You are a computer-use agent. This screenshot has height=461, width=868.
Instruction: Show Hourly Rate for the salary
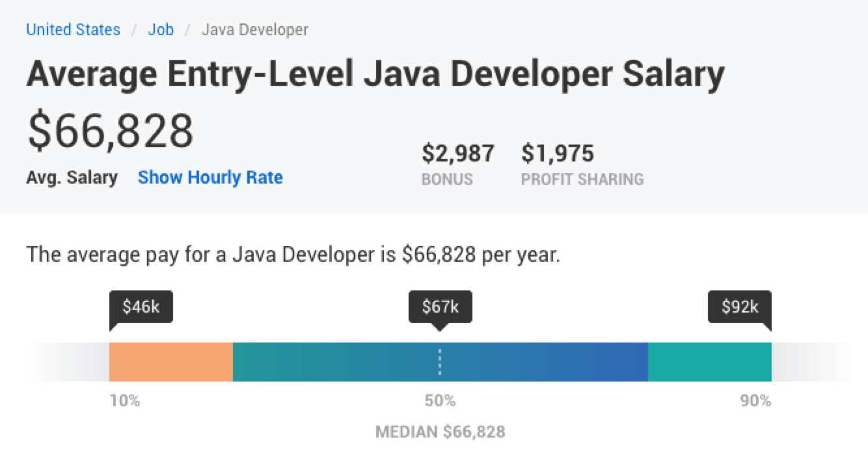click(210, 177)
